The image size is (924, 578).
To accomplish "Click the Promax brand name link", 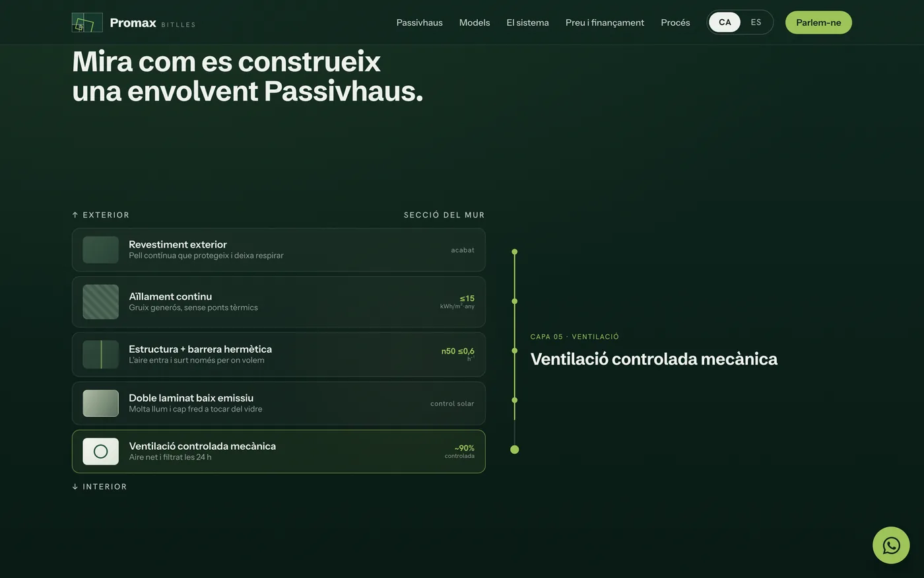I will pos(133,22).
